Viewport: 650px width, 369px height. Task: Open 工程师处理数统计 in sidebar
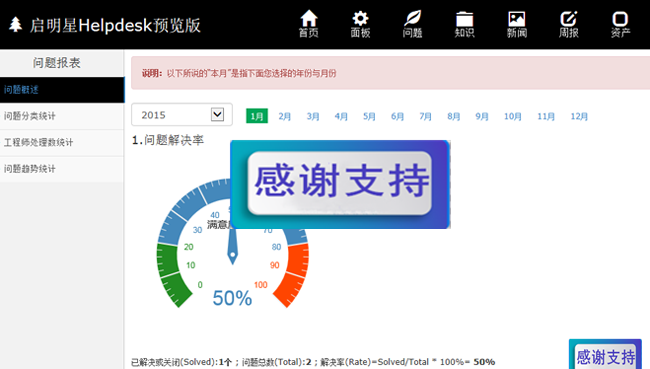(x=62, y=143)
